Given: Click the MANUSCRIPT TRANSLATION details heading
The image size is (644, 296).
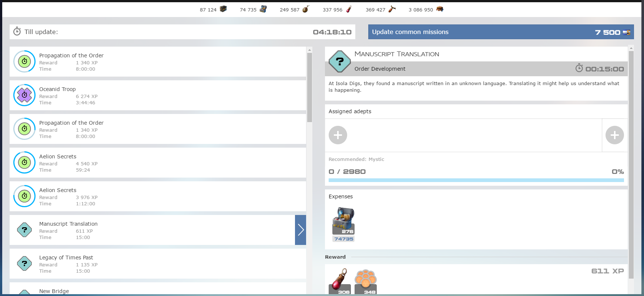Looking at the screenshot, I should pos(397,54).
